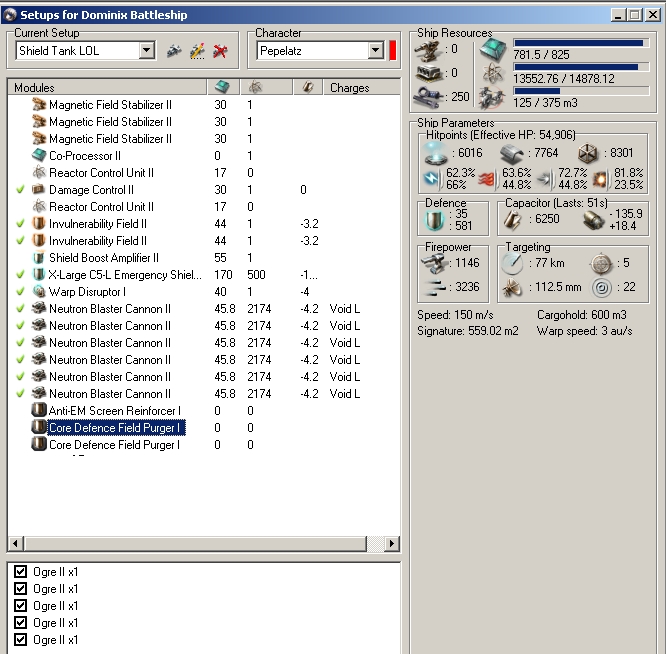This screenshot has height=654, width=666.
Task: Click the launcher hardpoints icon in Ship Resources
Action: (429, 73)
